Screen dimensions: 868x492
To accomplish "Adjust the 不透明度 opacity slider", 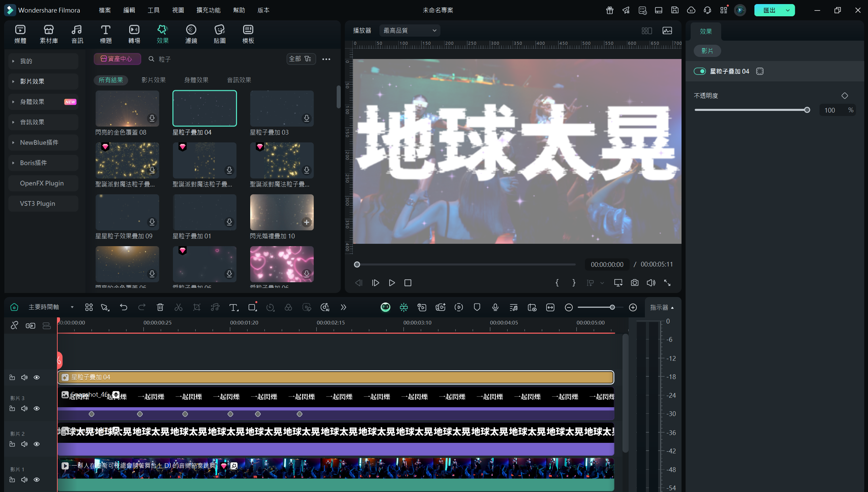I will pos(807,110).
